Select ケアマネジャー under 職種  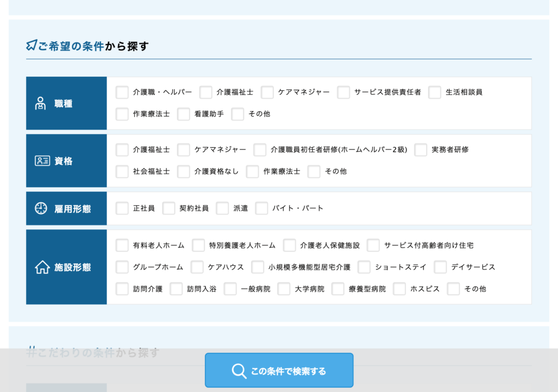coord(267,92)
